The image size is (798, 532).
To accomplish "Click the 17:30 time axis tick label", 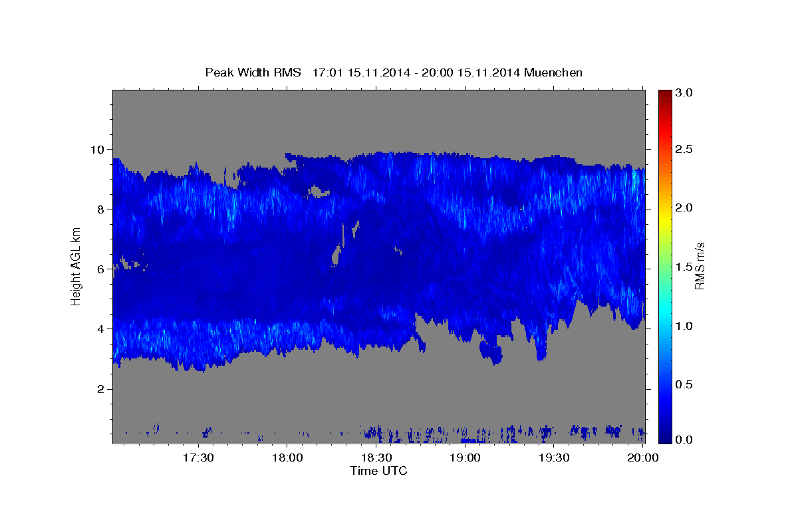I will click(x=198, y=458).
